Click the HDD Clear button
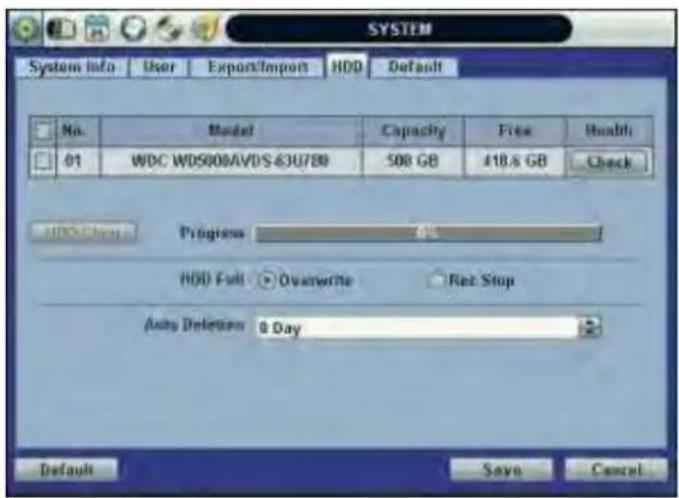 [84, 233]
